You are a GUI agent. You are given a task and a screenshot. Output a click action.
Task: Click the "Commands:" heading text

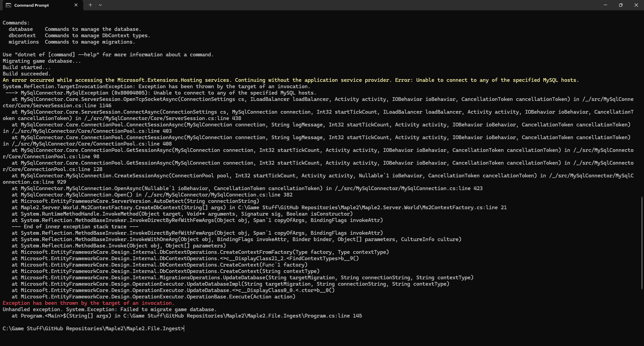[x=16, y=23]
